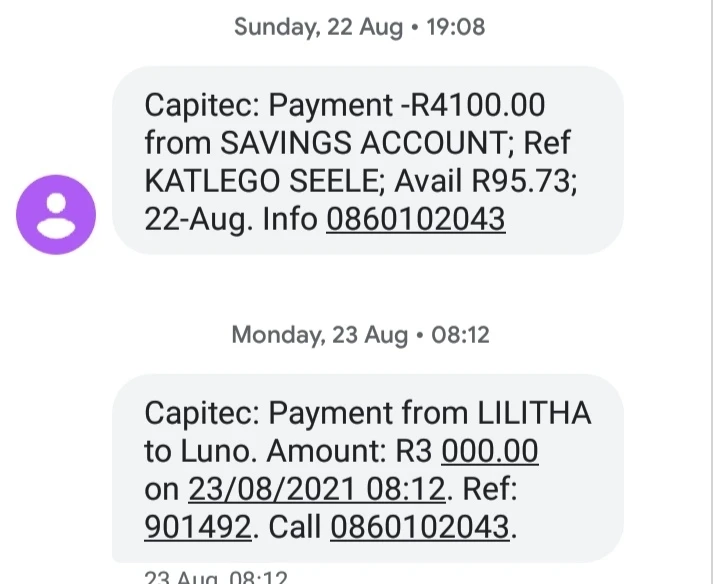Screen dimensions: 720x584
Task: Click the Monday, 23 Aug 08:12 date header
Action: [x=360, y=334]
